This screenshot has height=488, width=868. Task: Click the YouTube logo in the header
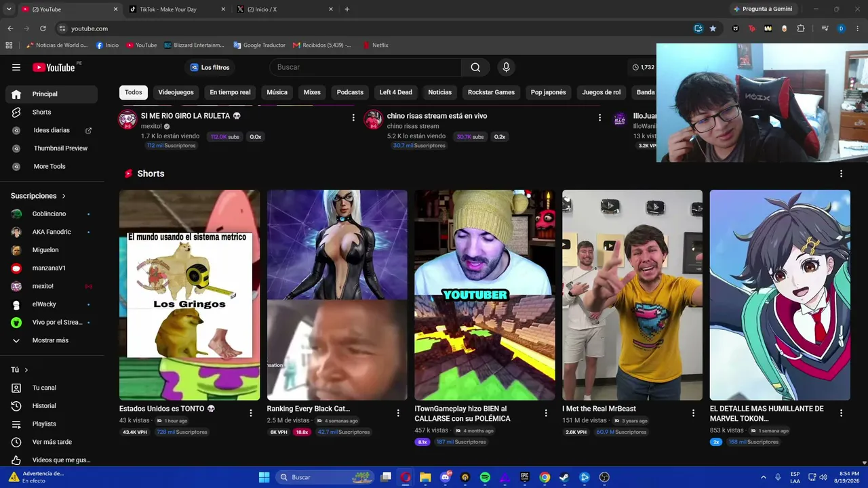click(x=54, y=67)
